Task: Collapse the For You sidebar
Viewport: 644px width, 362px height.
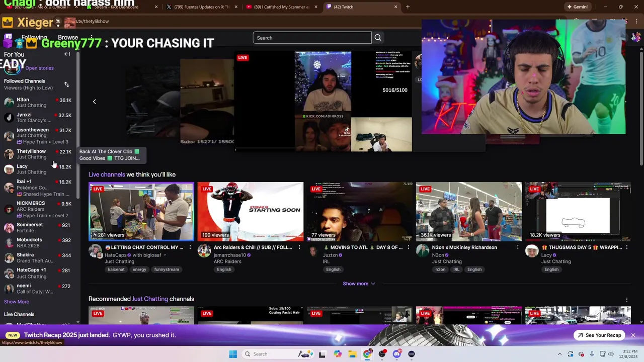Action: click(67, 54)
